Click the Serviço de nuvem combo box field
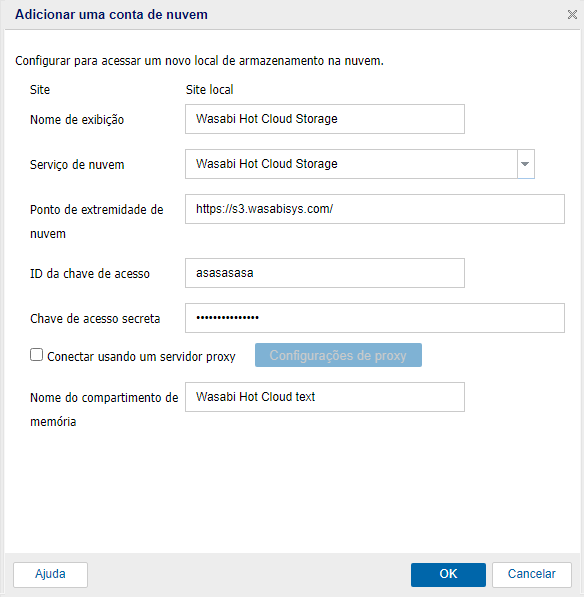 click(351, 164)
